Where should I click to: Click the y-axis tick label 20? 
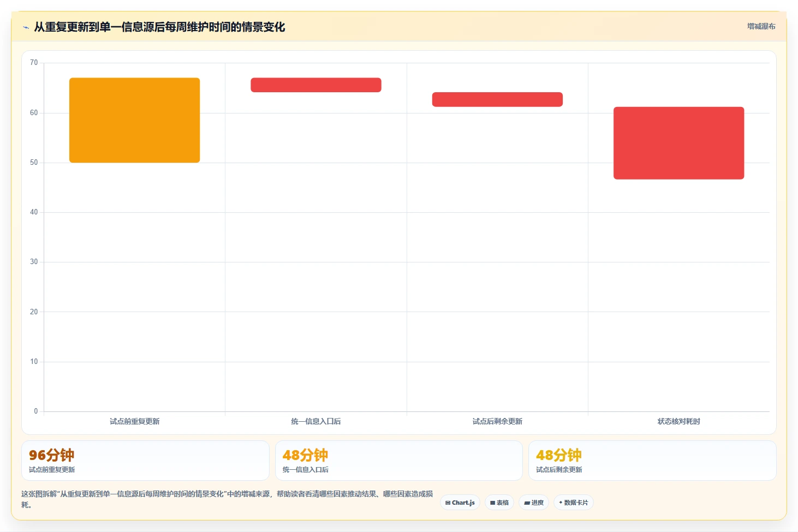[34, 312]
